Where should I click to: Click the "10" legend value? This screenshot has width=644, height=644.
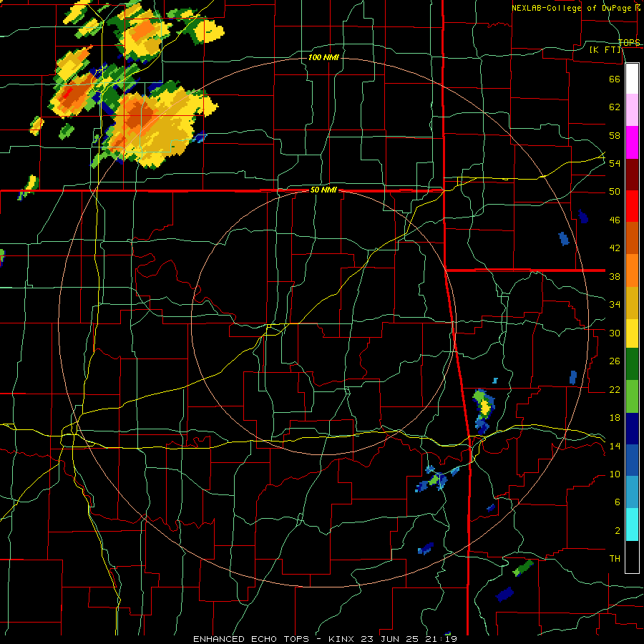click(615, 474)
